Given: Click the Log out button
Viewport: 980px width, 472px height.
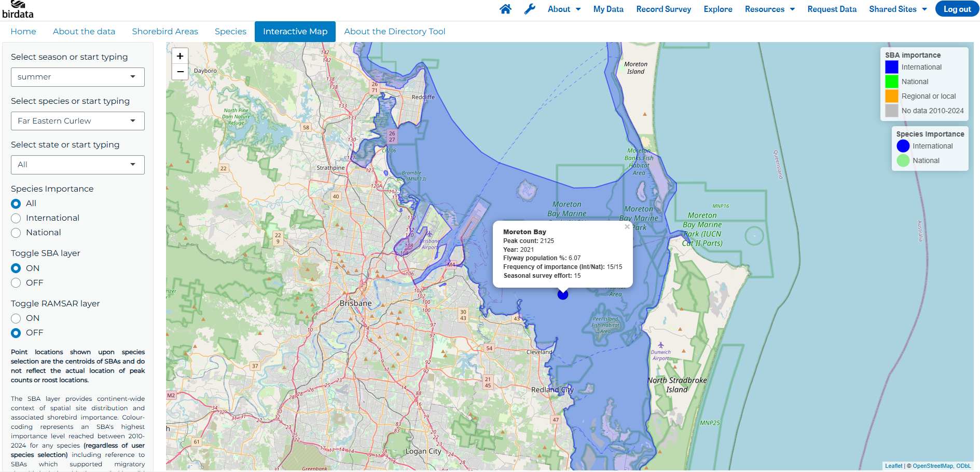Looking at the screenshot, I should 957,9.
